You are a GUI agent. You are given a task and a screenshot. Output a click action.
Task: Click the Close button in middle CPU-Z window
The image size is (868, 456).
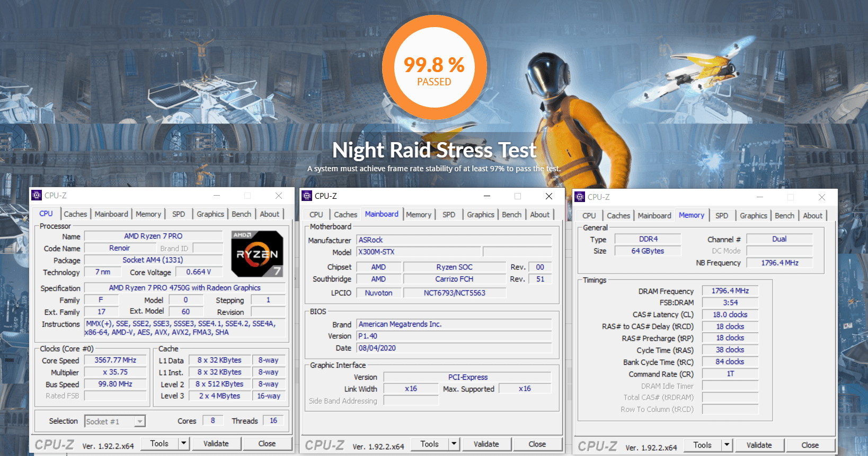(x=537, y=444)
